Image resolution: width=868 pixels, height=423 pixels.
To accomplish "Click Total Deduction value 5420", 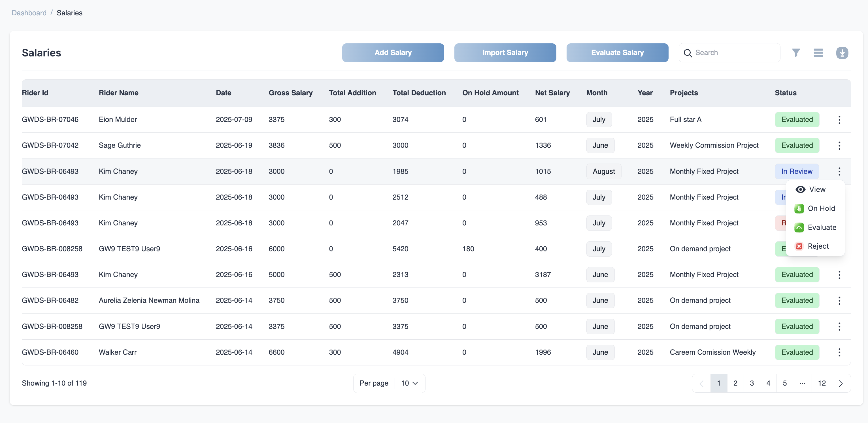I will pos(400,249).
